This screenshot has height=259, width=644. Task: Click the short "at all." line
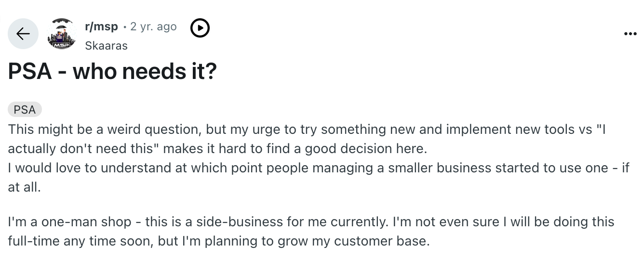(25, 187)
